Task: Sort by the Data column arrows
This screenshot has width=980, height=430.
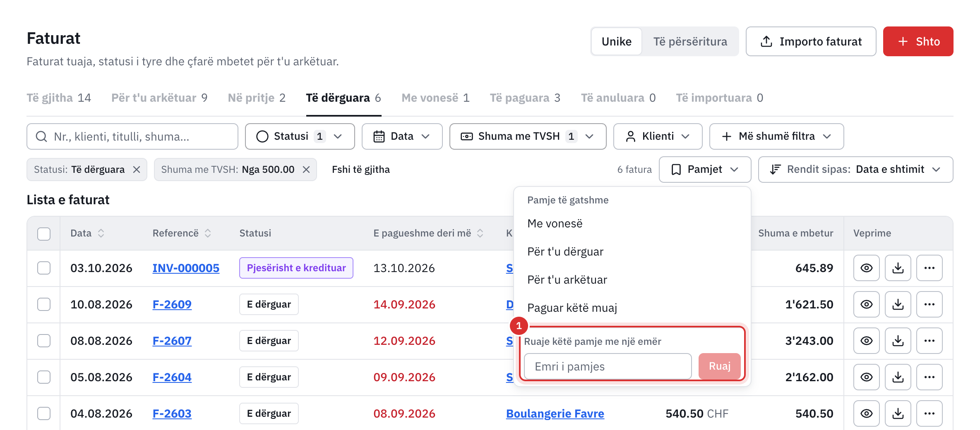Action: (101, 233)
